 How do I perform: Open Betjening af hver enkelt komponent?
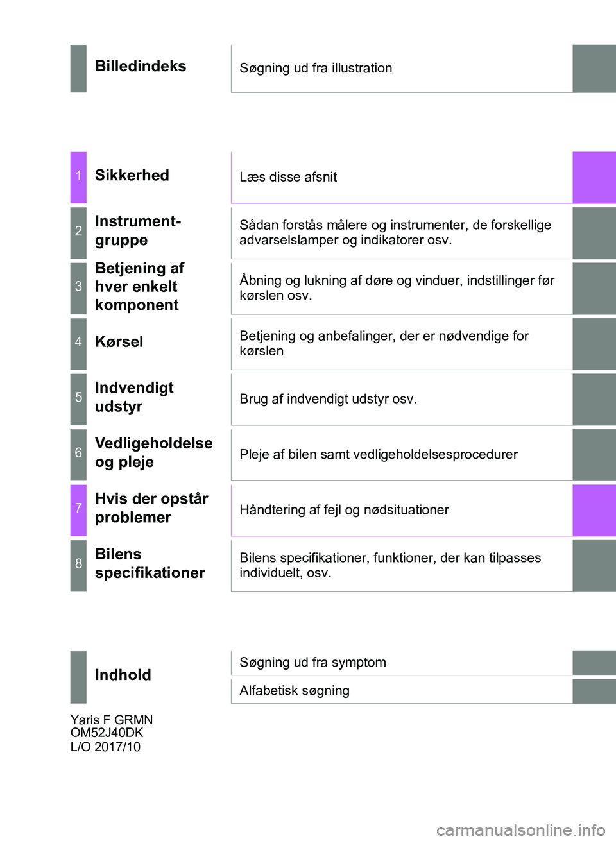coord(140,287)
